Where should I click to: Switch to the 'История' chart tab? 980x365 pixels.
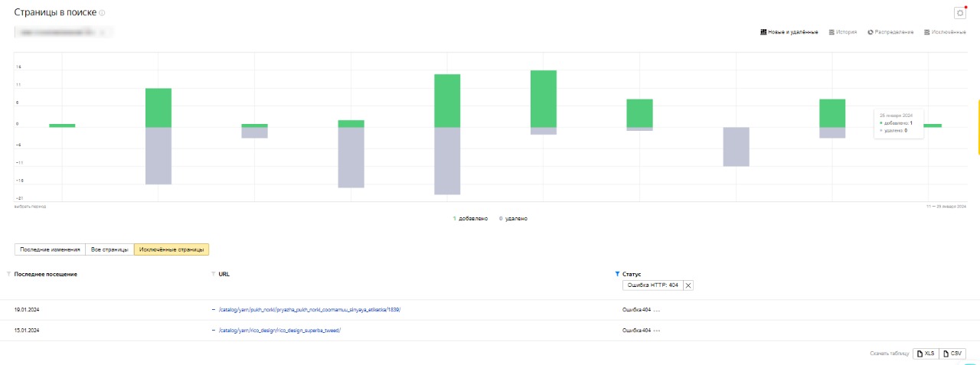coord(843,32)
